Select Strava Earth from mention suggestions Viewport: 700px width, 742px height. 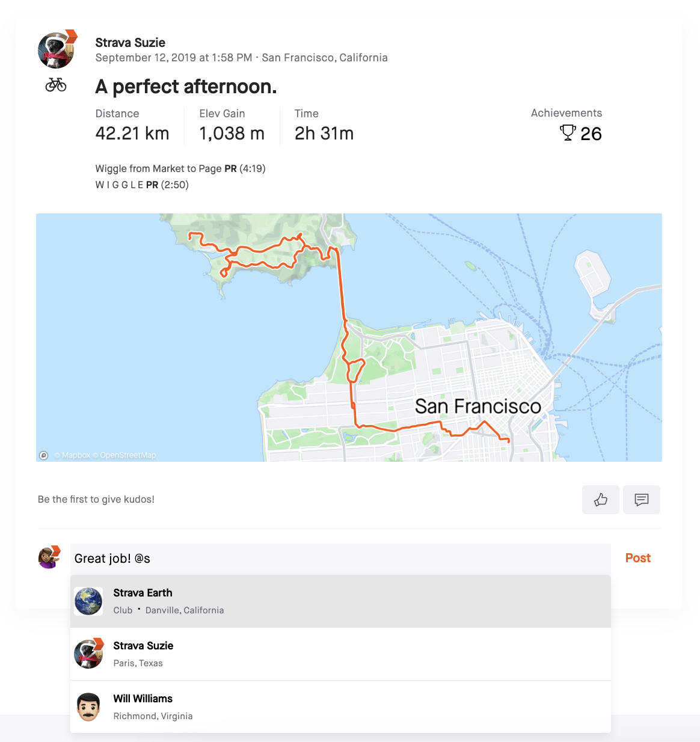coord(340,601)
